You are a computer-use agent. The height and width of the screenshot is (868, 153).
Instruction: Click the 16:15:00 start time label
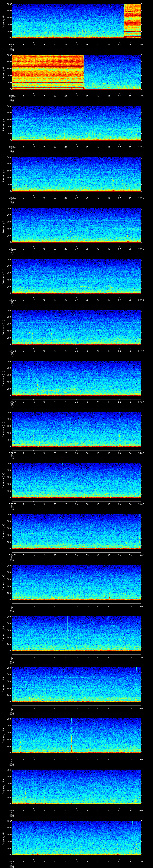pyautogui.click(x=12, y=96)
